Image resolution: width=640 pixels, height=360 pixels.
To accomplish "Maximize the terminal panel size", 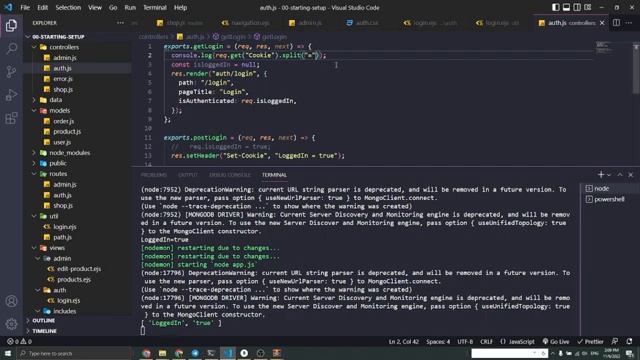I will [x=620, y=175].
